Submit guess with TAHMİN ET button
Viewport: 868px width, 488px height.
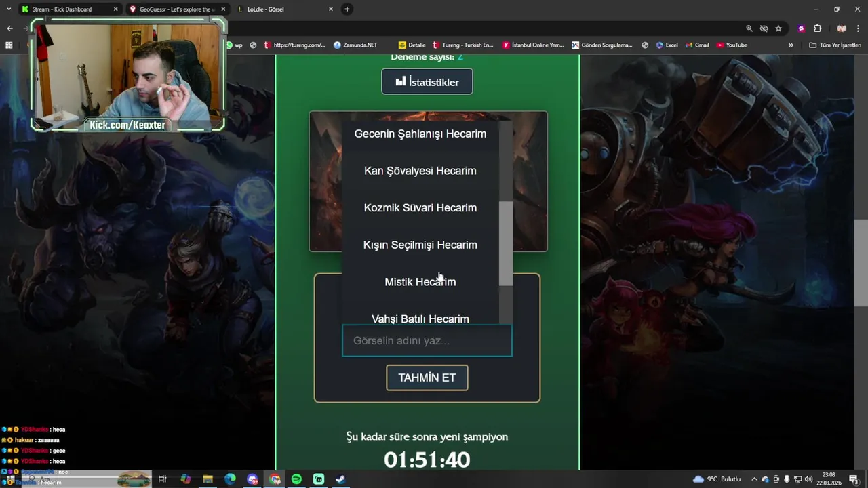(427, 378)
